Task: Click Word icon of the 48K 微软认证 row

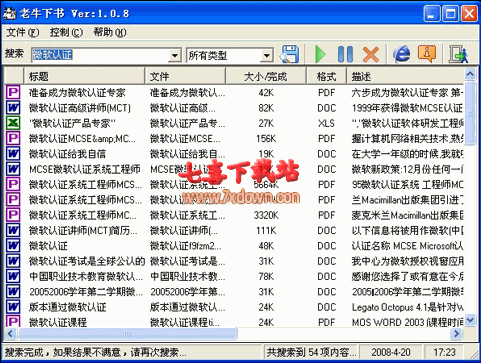Action: [x=13, y=246]
